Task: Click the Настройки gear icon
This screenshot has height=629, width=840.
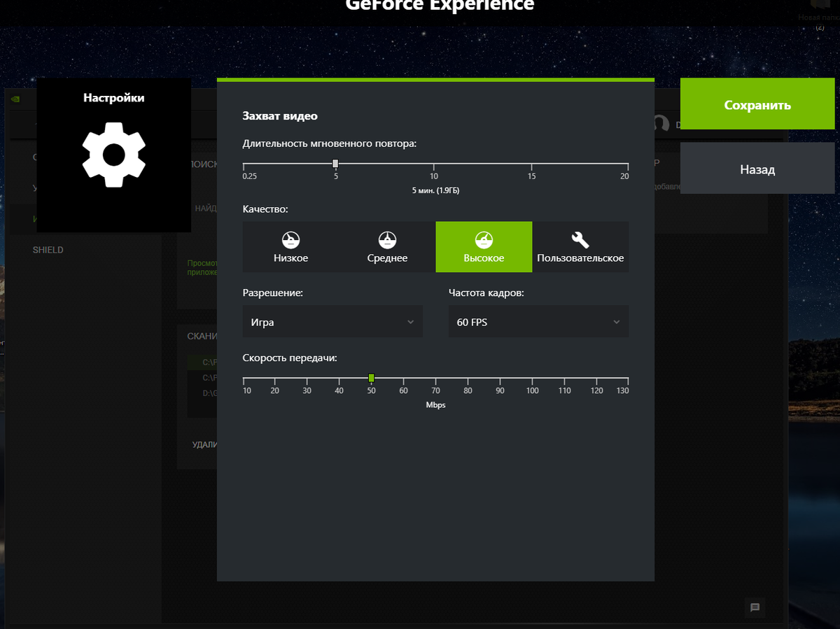Action: (113, 154)
